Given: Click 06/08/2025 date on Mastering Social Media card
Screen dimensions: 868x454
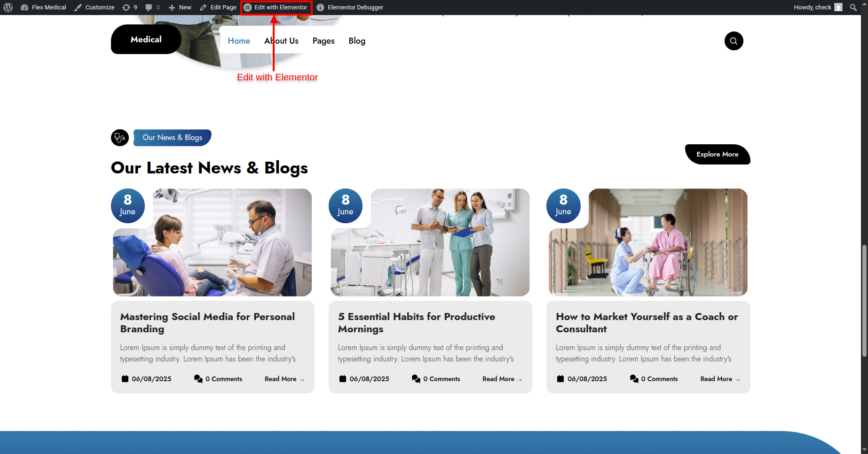Looking at the screenshot, I should 151,379.
